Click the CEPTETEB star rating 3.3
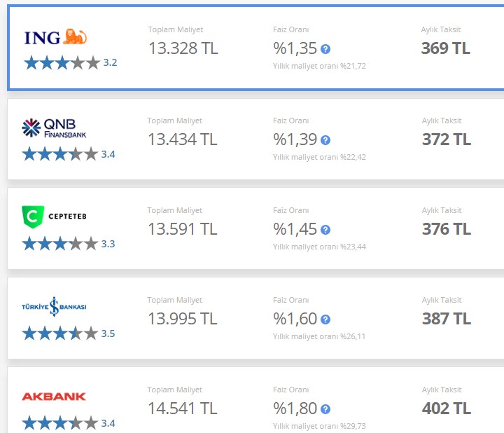This screenshot has height=433, width=504. click(69, 244)
